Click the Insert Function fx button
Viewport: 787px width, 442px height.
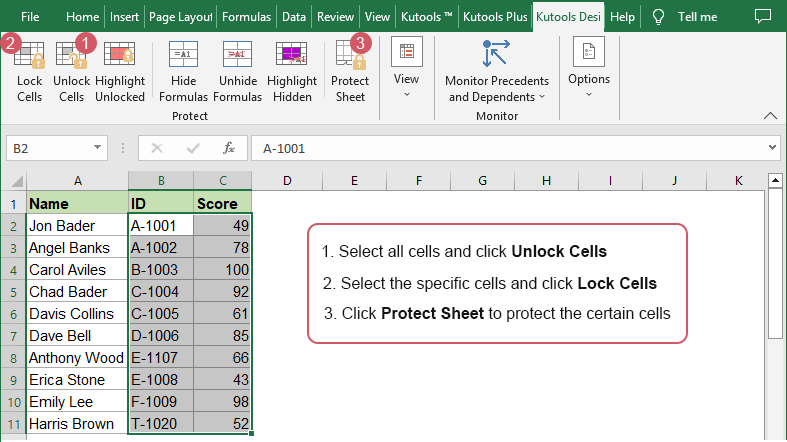tap(229, 148)
